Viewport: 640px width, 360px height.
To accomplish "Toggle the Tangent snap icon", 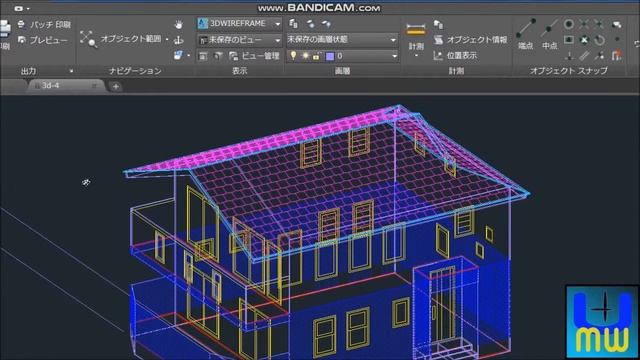I will [599, 40].
